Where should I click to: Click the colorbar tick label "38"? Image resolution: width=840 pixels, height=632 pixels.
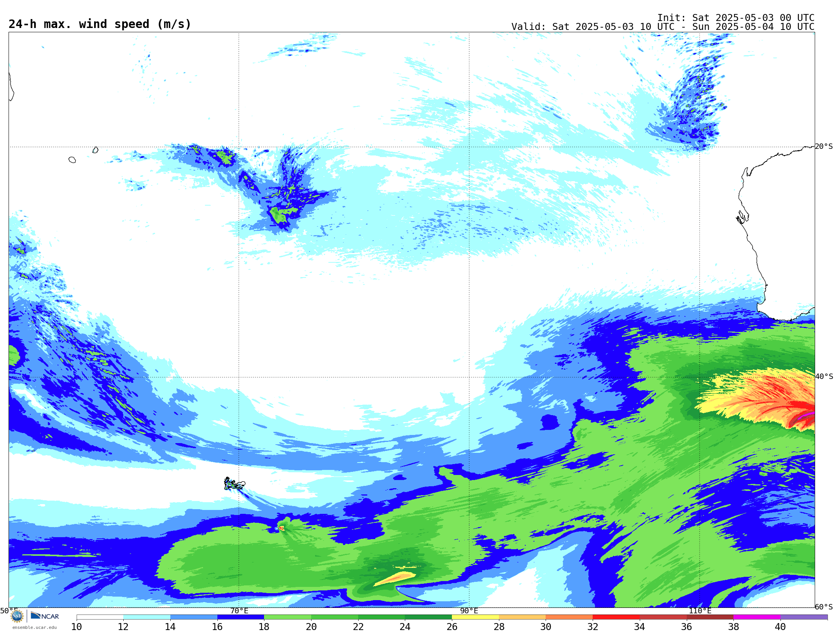(x=733, y=627)
